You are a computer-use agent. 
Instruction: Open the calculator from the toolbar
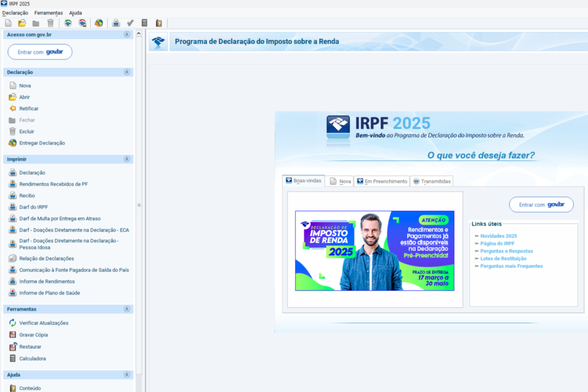coord(144,23)
